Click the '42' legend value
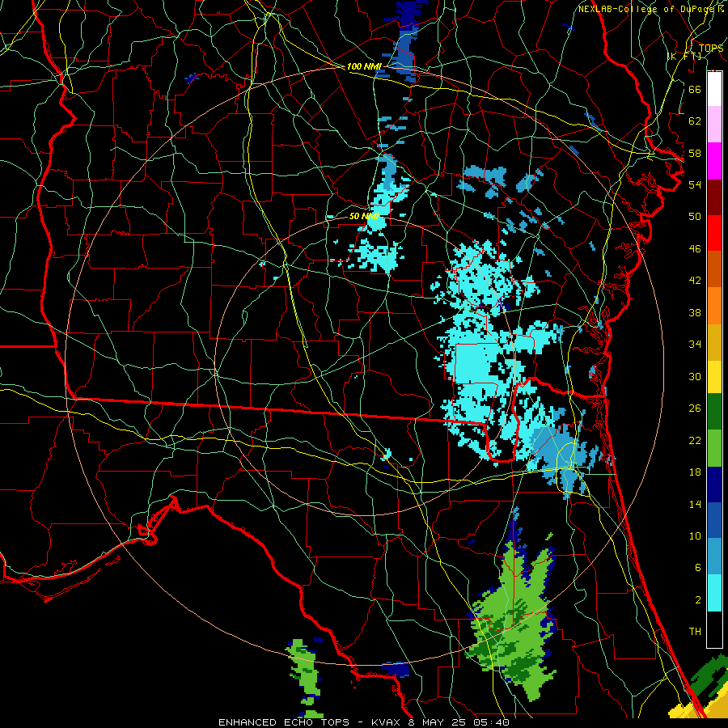The height and width of the screenshot is (728, 728). point(695,280)
